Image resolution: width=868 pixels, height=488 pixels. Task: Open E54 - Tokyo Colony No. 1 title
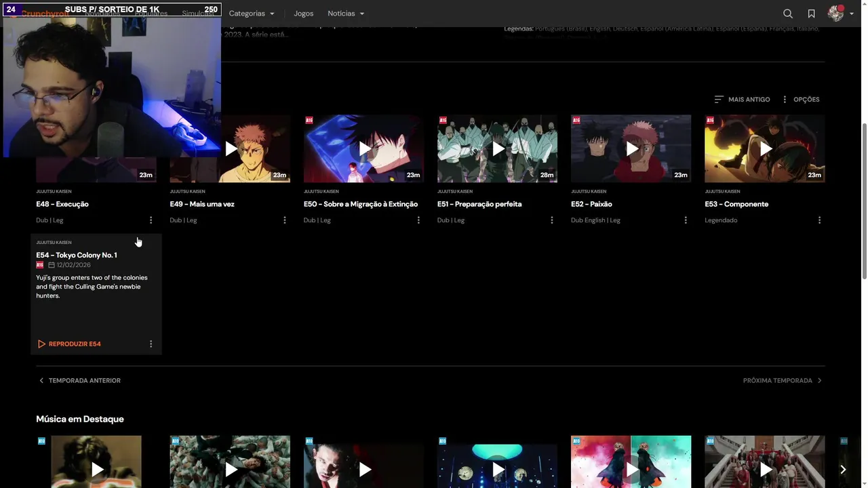click(x=77, y=255)
